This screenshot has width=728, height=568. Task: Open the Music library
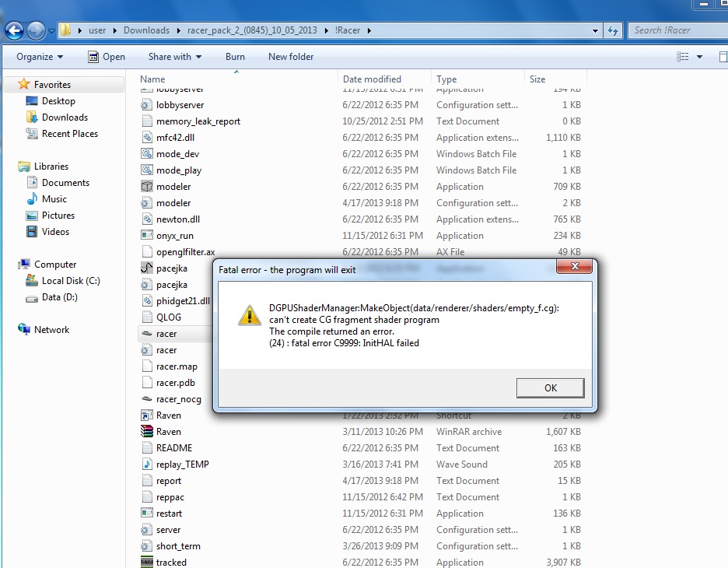pos(54,198)
